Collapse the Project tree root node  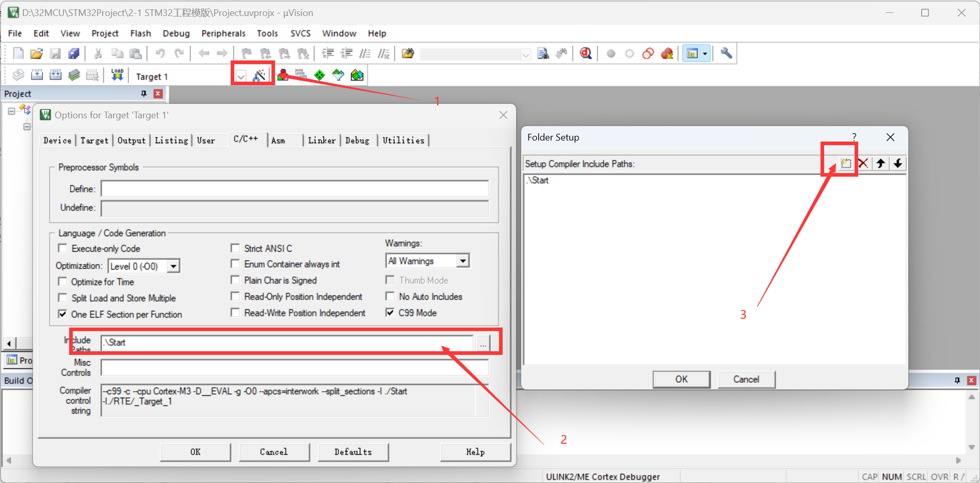11,111
